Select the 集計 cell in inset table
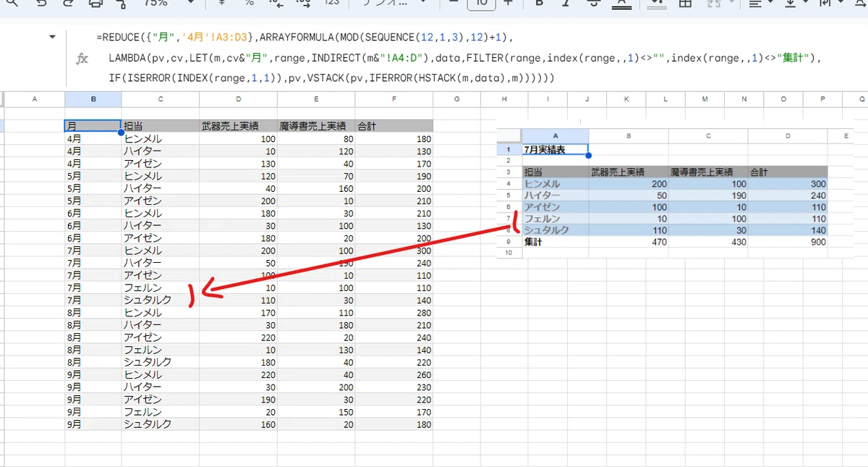This screenshot has height=467, width=868. point(556,242)
